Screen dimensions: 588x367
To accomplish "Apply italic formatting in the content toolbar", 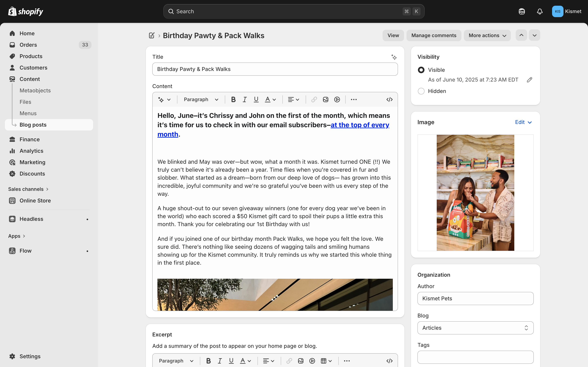I will (x=244, y=99).
